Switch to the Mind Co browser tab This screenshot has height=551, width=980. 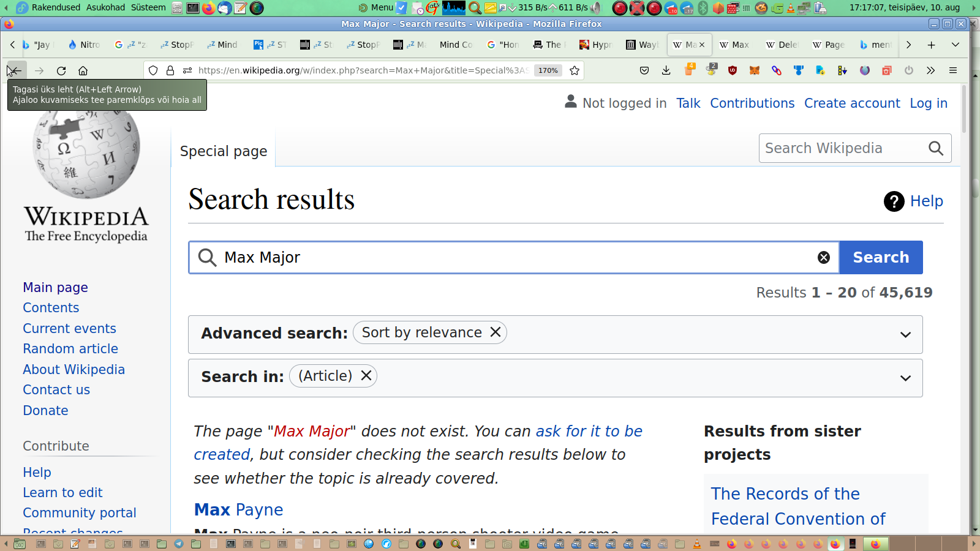456,45
